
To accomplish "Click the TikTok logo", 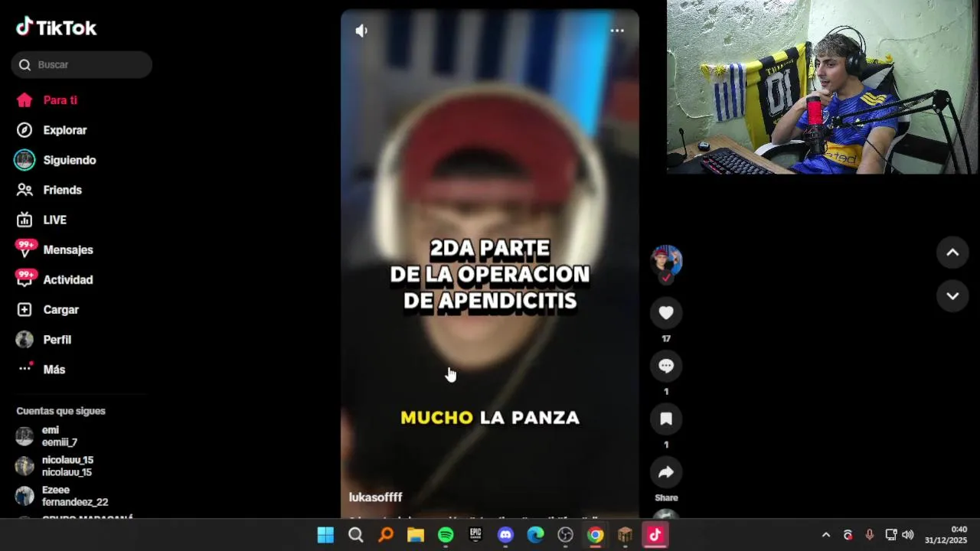I will [x=57, y=28].
